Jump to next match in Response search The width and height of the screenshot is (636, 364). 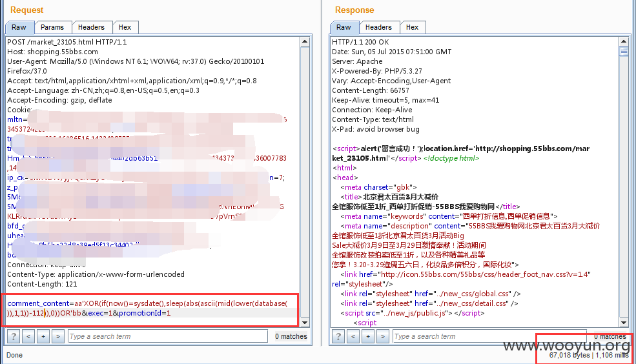(382, 336)
